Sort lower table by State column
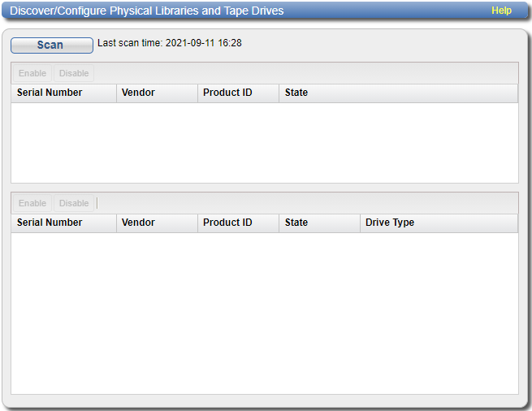 [296, 223]
